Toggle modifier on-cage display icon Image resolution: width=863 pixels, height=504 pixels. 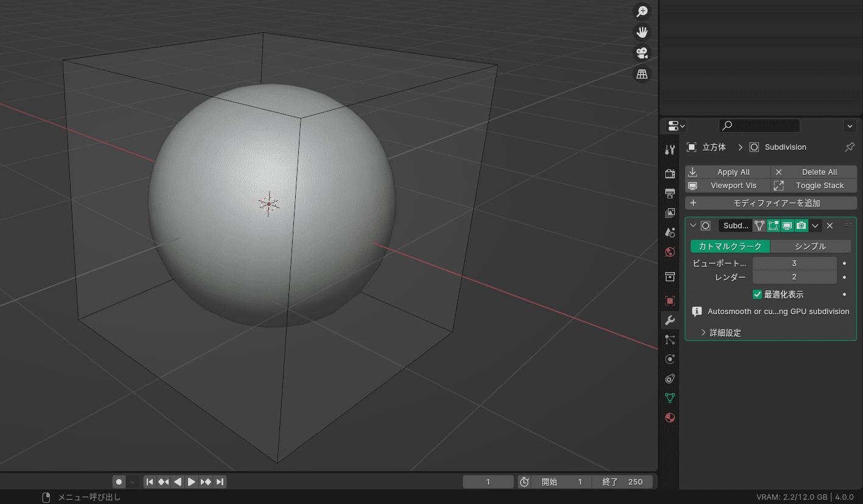pyautogui.click(x=760, y=226)
